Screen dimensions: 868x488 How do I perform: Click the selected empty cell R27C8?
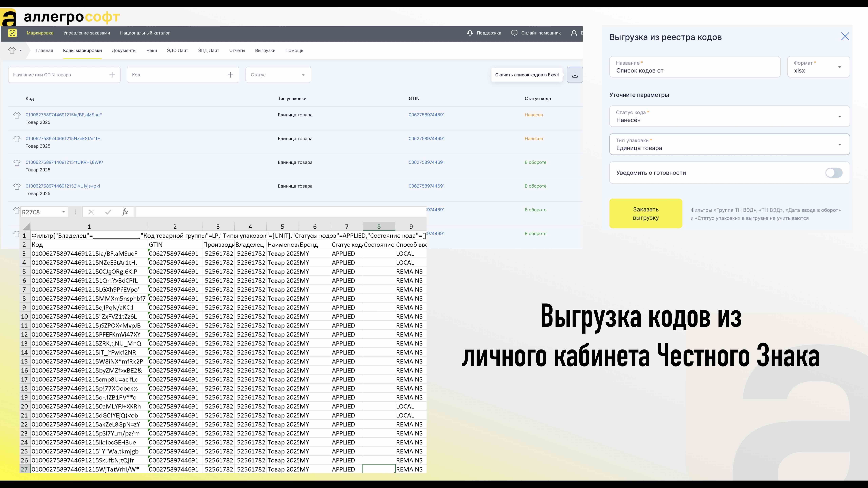[x=379, y=469]
